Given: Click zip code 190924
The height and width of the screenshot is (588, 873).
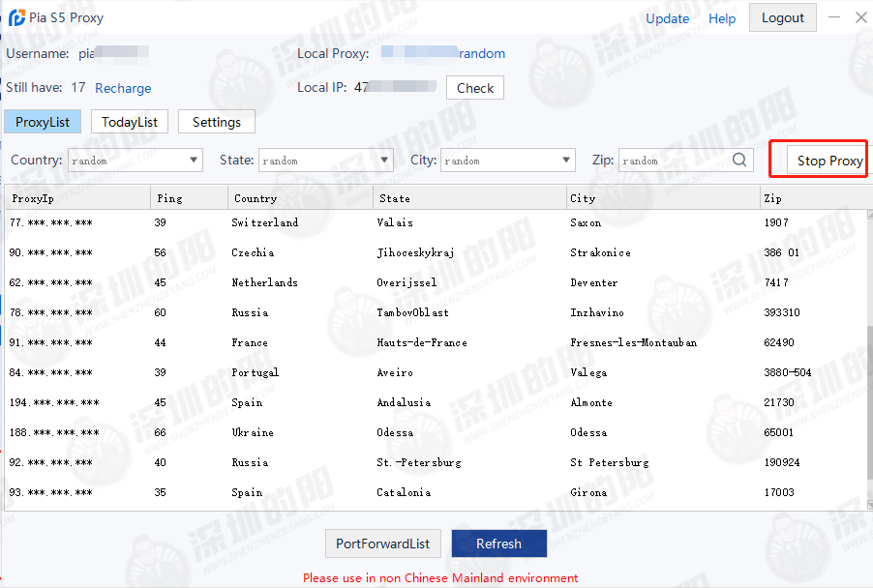Looking at the screenshot, I should click(782, 463).
